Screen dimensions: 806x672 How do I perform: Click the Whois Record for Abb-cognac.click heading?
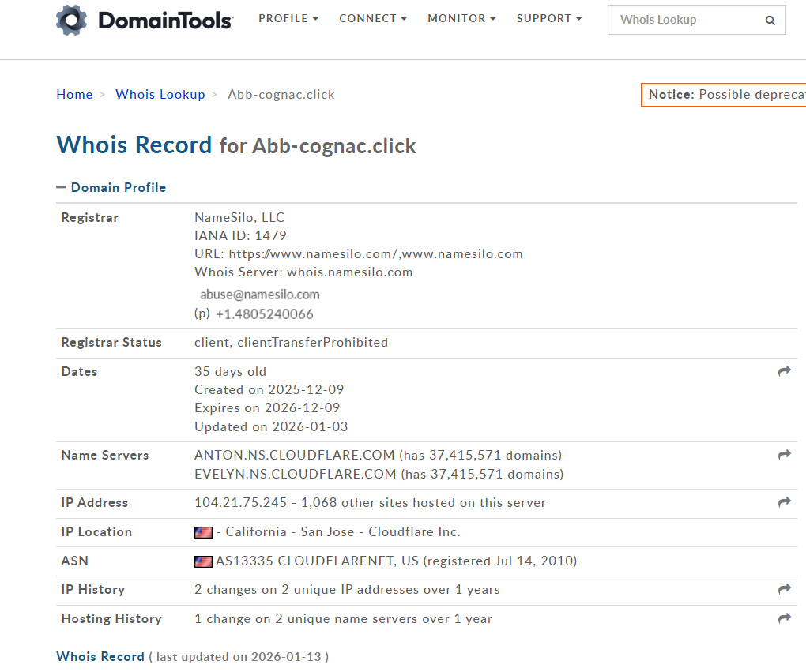pos(236,145)
